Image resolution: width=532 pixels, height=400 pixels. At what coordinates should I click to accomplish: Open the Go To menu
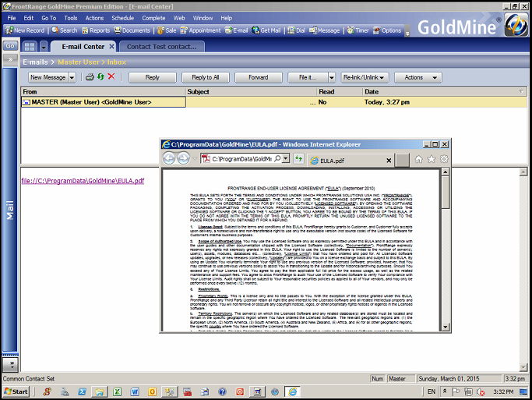pyautogui.click(x=48, y=18)
